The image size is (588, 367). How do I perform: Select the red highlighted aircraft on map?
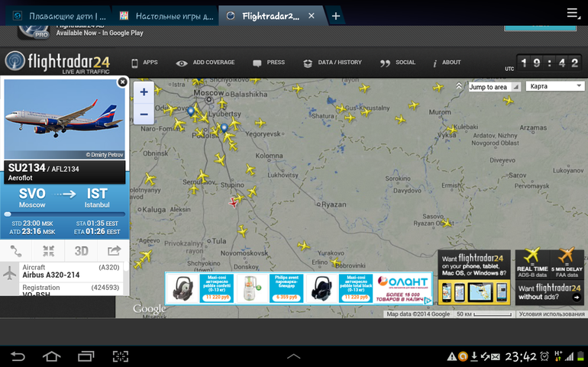coord(233,203)
